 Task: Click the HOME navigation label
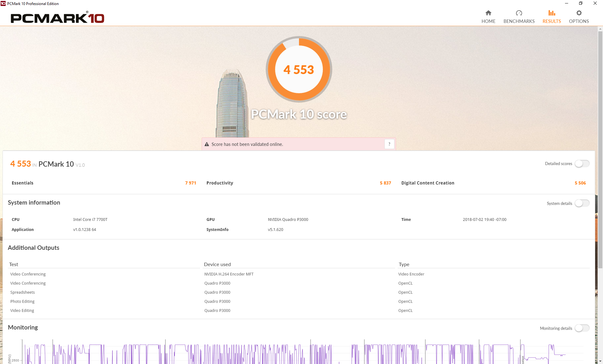click(488, 21)
